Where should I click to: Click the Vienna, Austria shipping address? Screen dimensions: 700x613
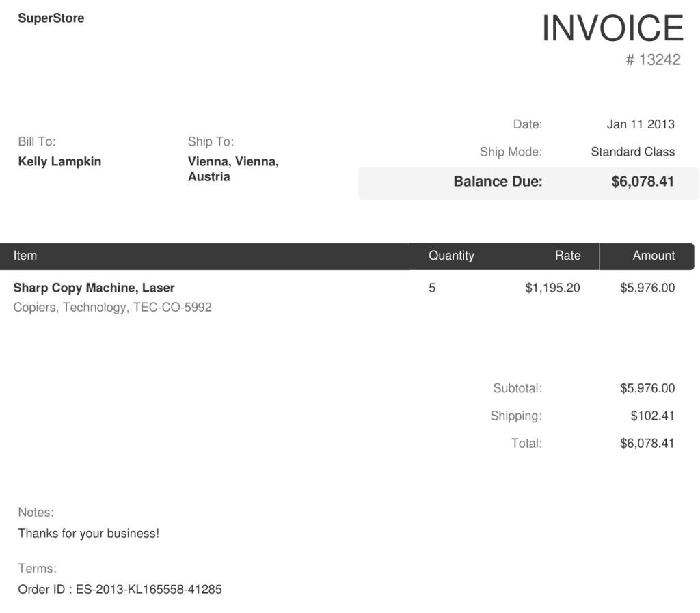[x=233, y=169]
